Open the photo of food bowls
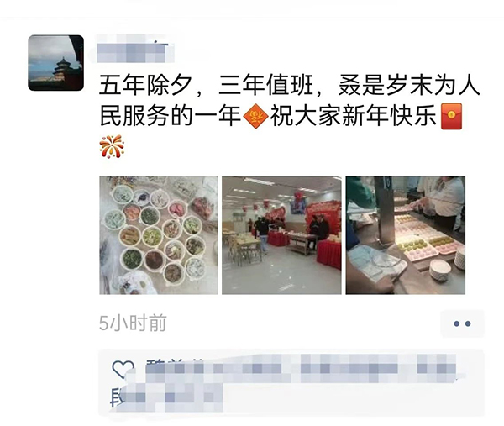 pos(159,235)
